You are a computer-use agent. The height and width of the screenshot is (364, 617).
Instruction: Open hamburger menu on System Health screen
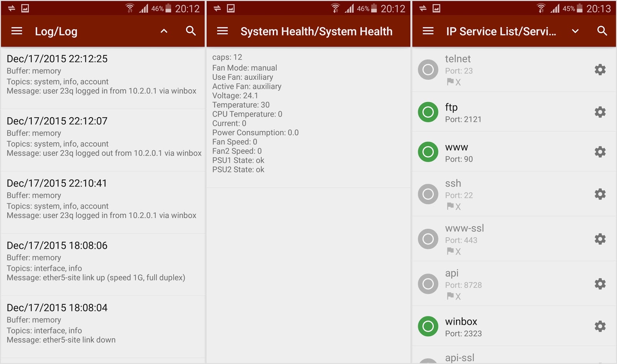pos(223,31)
